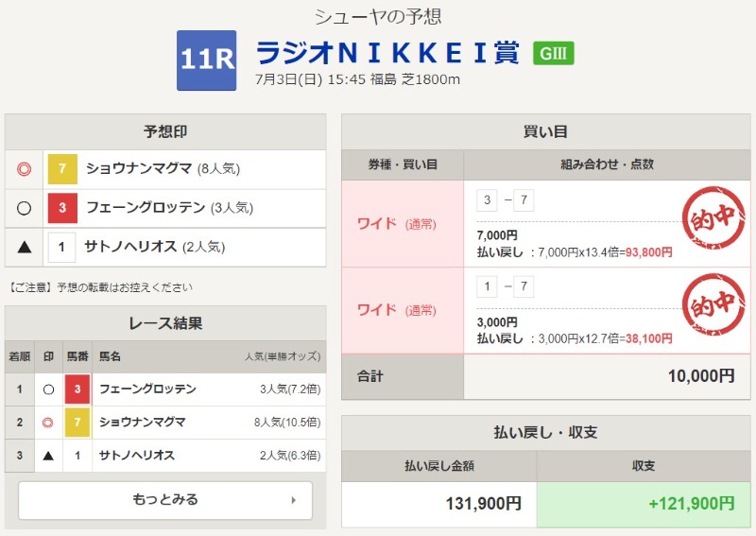Click horse name ショウナンマグマ in 予想印 list

point(139,168)
